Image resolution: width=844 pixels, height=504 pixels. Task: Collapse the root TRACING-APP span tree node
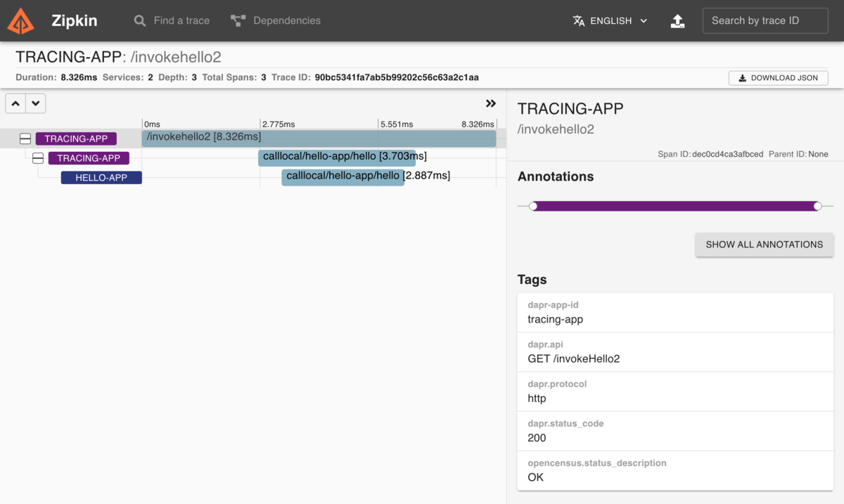point(25,139)
